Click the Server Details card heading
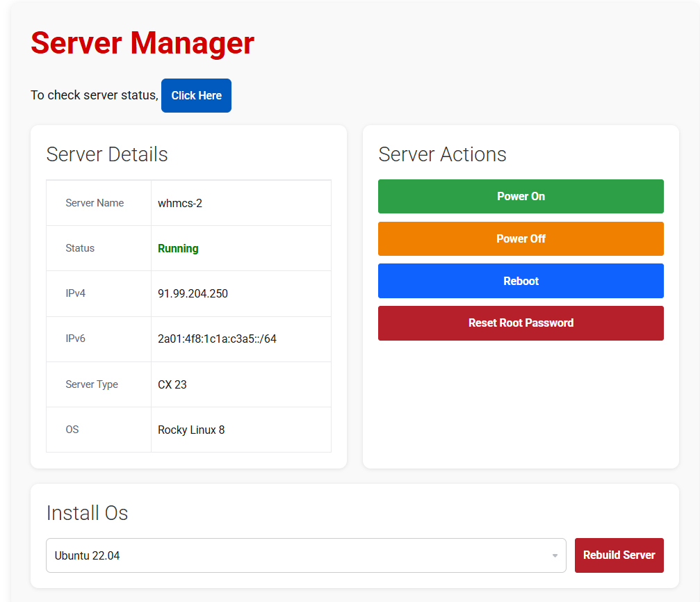The image size is (700, 602). (x=107, y=154)
